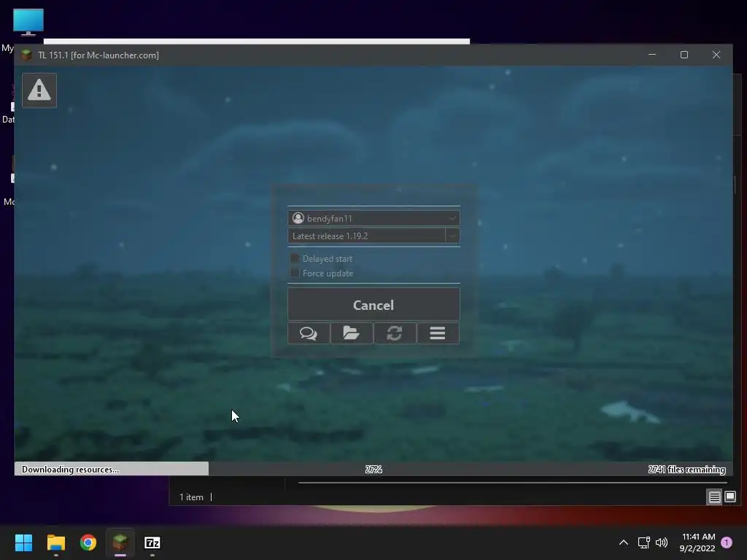Show hidden system tray icons
The image size is (747, 560).
623,542
